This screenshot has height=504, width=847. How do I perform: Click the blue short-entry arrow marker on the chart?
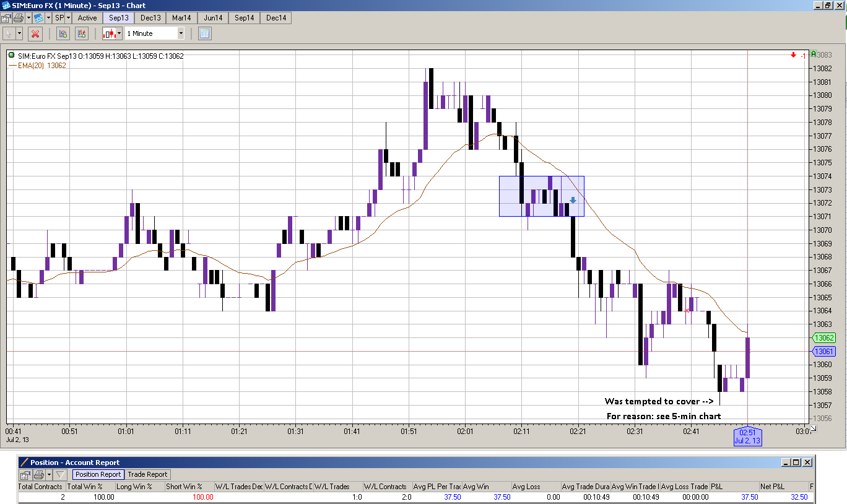[573, 200]
